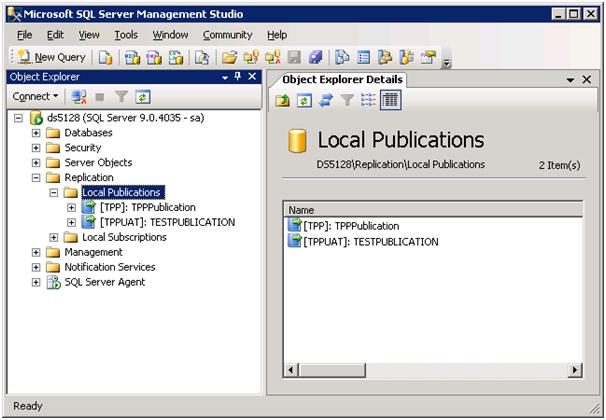The height and width of the screenshot is (420, 606).
Task: Open the Connect dropdown in Object Explorer
Action: pyautogui.click(x=35, y=97)
